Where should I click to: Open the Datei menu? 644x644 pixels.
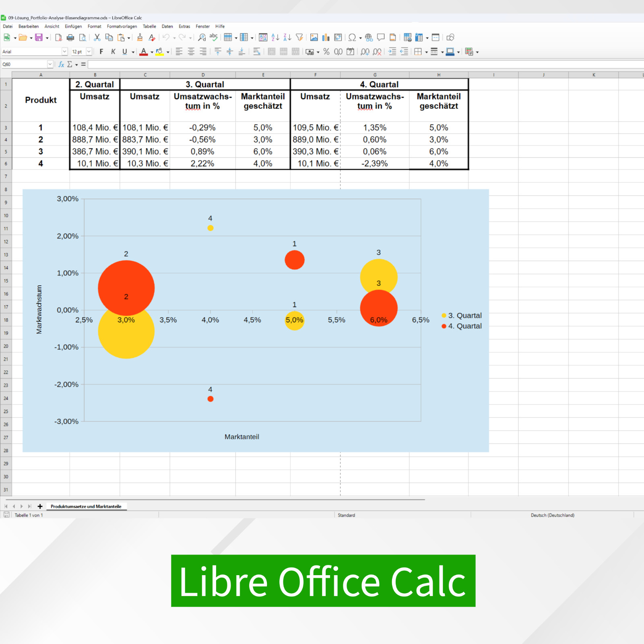(x=8, y=27)
